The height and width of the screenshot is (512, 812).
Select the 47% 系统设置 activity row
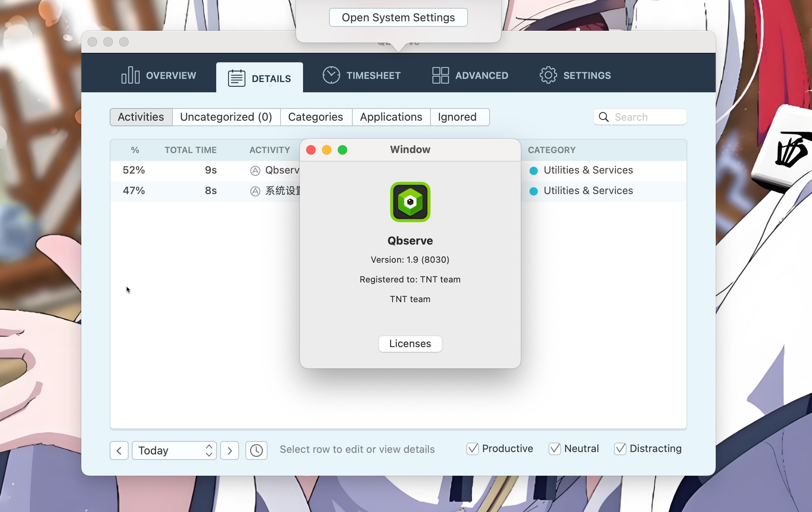(x=399, y=191)
